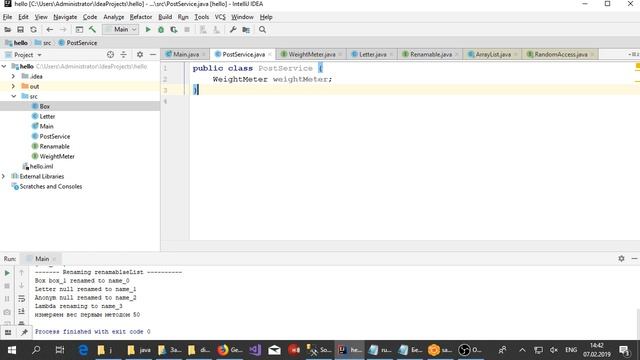
Task: Open the Build menu
Action: [x=165, y=17]
